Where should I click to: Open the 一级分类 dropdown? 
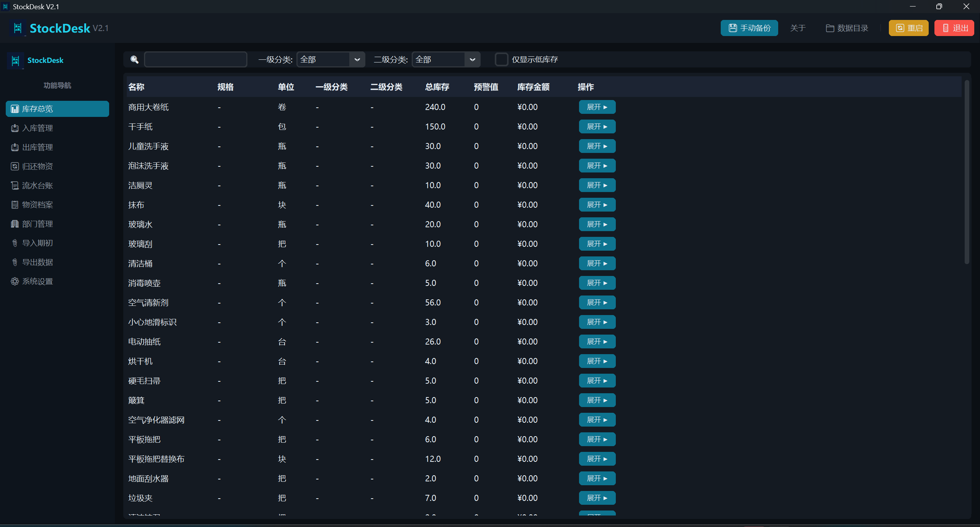pyautogui.click(x=331, y=59)
